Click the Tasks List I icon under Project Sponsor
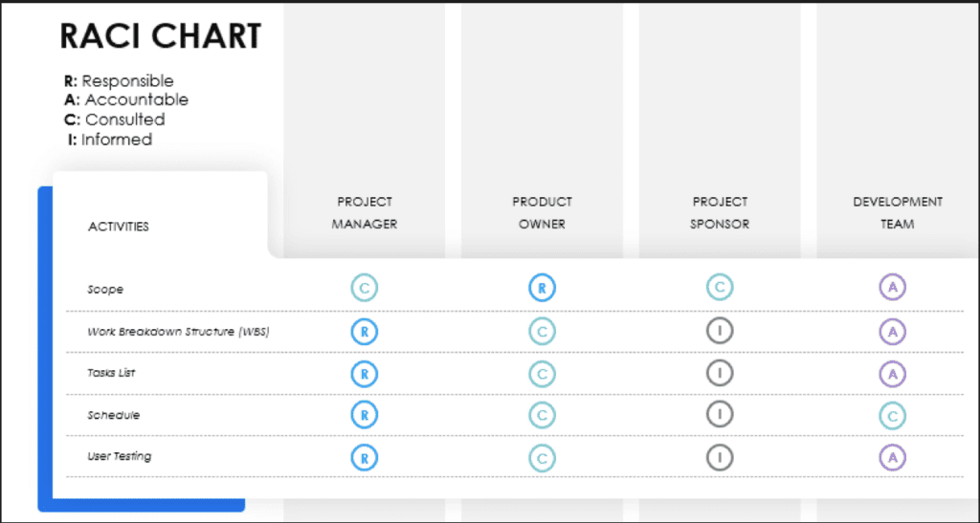Image resolution: width=980 pixels, height=523 pixels. pos(720,373)
